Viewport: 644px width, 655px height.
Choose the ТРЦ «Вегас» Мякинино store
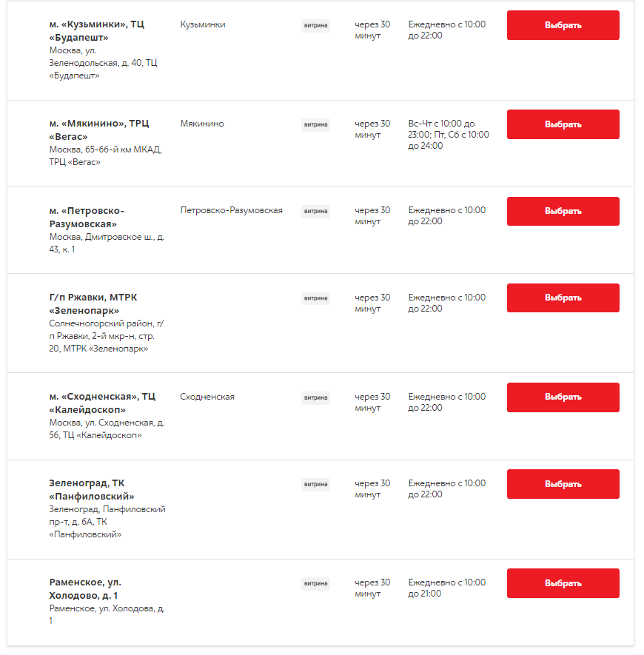click(x=563, y=124)
